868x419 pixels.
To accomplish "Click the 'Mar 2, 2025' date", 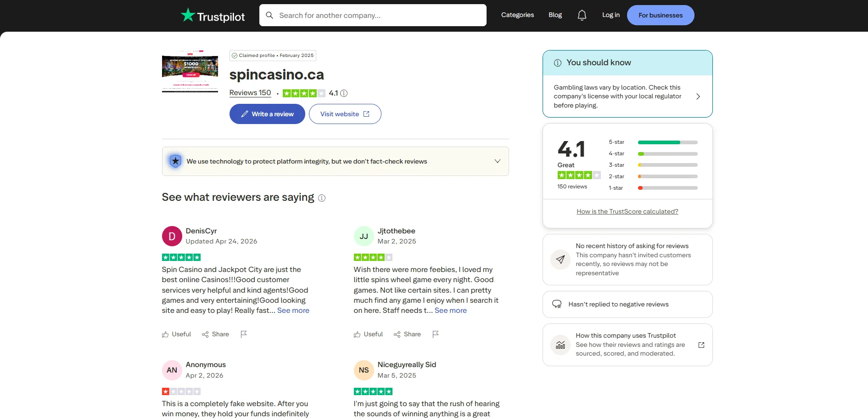I will pyautogui.click(x=397, y=242).
